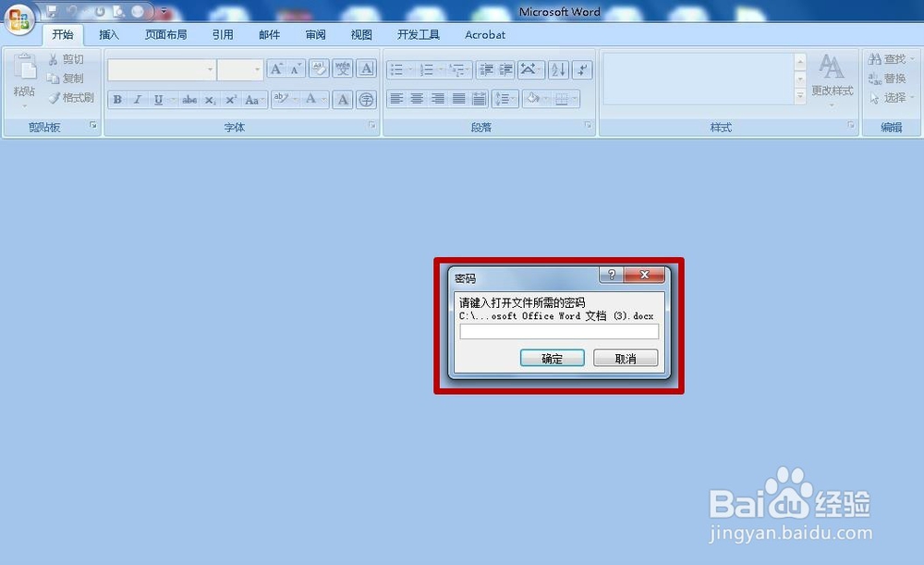The width and height of the screenshot is (924, 565).
Task: Open the Font dialog launcher
Action: click(x=371, y=125)
